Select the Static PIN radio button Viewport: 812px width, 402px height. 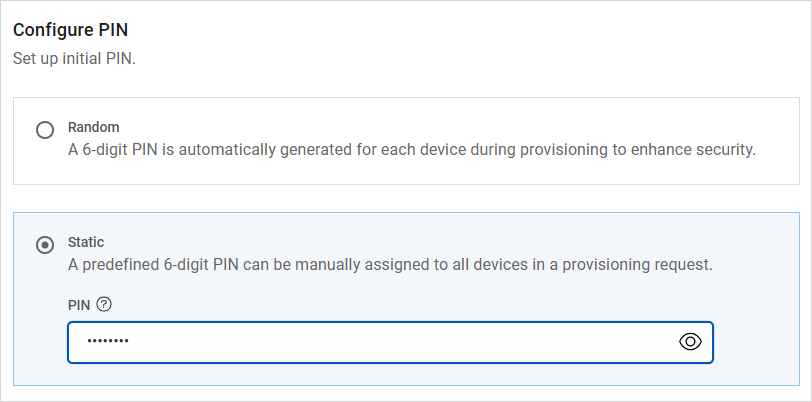point(45,245)
